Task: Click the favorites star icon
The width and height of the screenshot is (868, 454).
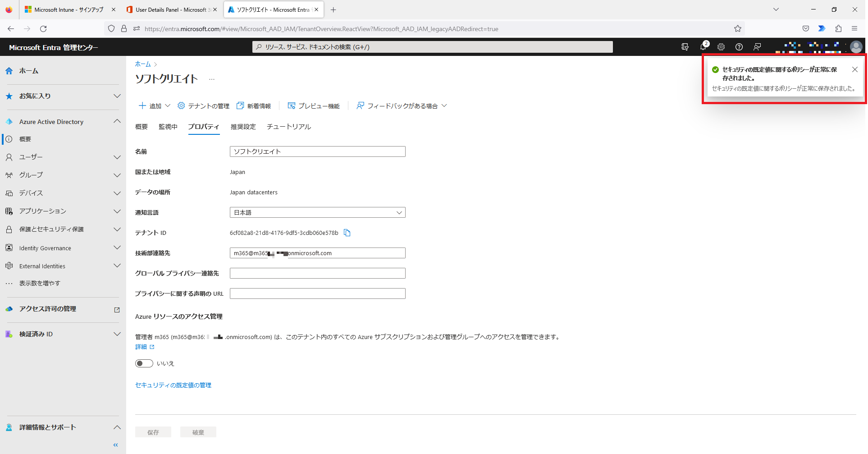Action: pos(9,96)
